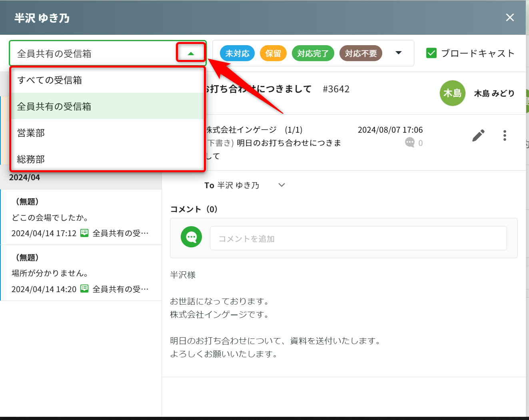The width and height of the screenshot is (529, 420).
Task: Click inbox icon on 14:20 message
Action: pyautogui.click(x=84, y=289)
